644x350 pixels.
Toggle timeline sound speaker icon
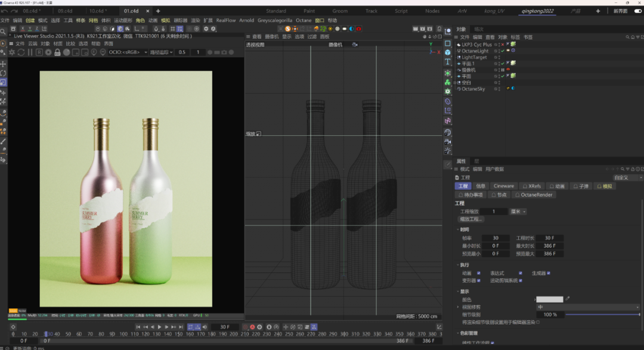(x=205, y=327)
